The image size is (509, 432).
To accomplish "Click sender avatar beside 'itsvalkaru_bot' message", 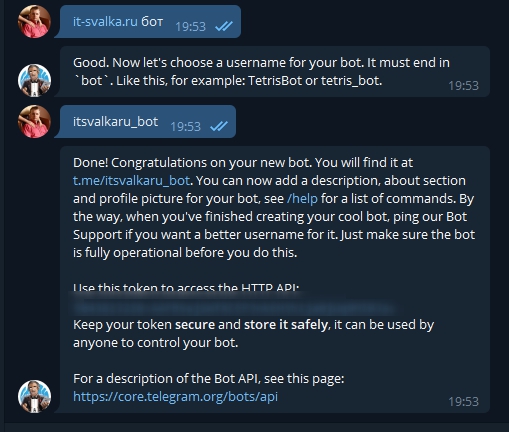I will (34, 122).
